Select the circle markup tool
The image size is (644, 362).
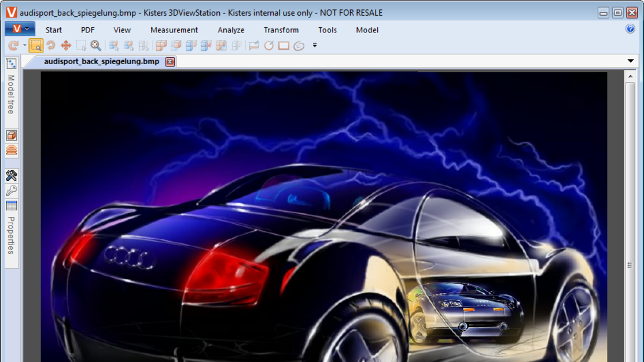[x=269, y=46]
